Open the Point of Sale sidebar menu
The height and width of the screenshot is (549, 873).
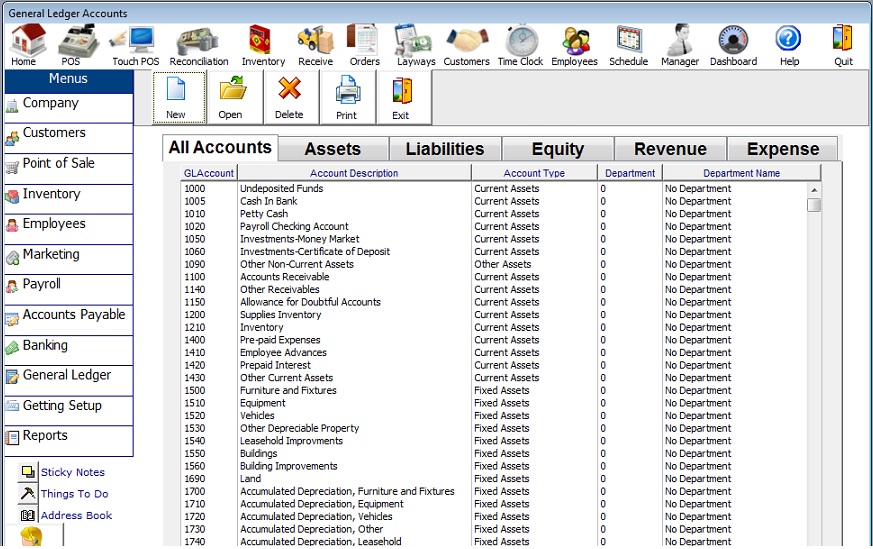pyautogui.click(x=68, y=168)
